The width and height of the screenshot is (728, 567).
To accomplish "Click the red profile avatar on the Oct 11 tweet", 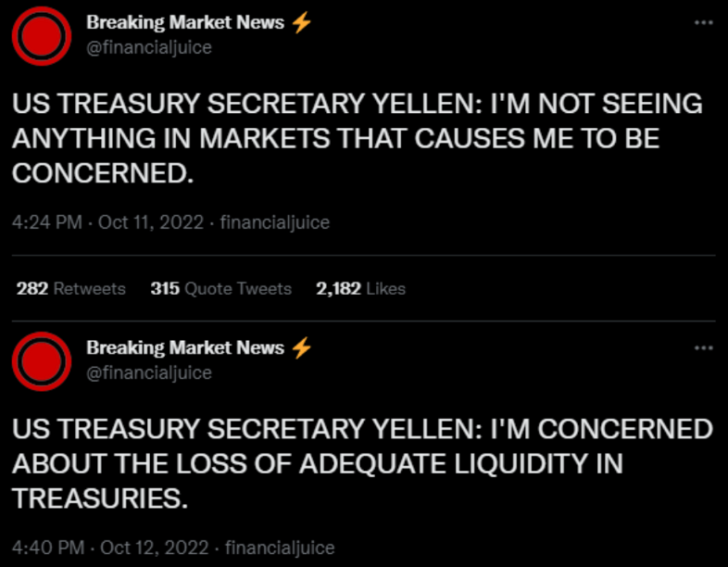I will click(x=42, y=36).
